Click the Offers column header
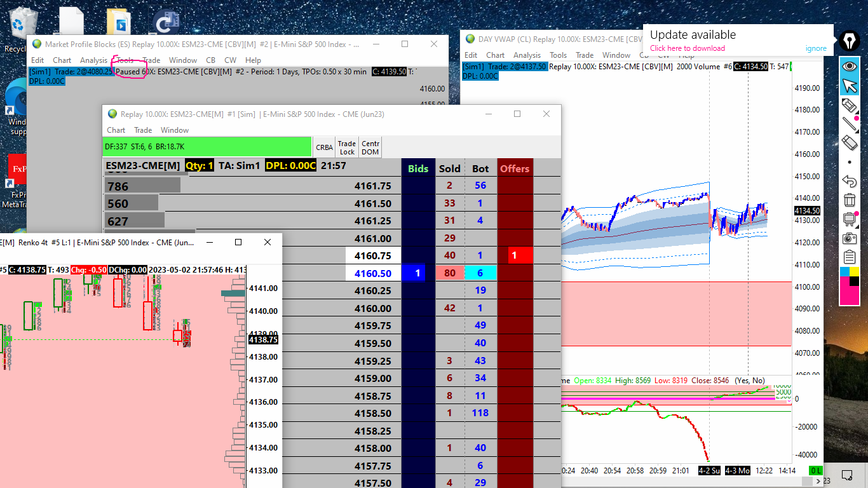This screenshot has height=488, width=868. point(515,168)
